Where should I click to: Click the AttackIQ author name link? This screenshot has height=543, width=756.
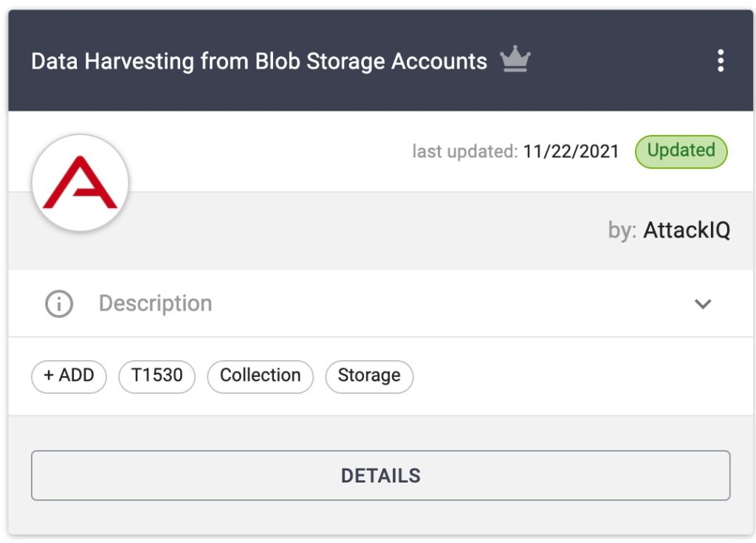click(x=687, y=229)
